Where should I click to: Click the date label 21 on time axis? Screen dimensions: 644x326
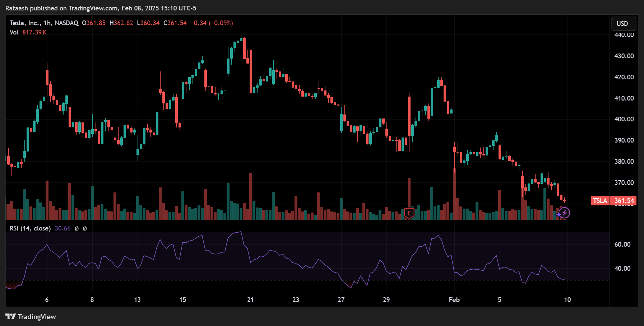coord(250,300)
